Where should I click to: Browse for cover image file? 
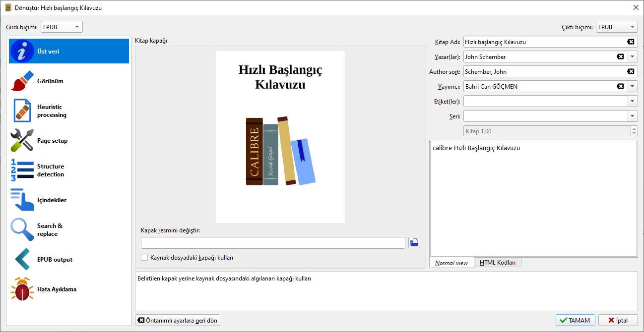point(414,243)
